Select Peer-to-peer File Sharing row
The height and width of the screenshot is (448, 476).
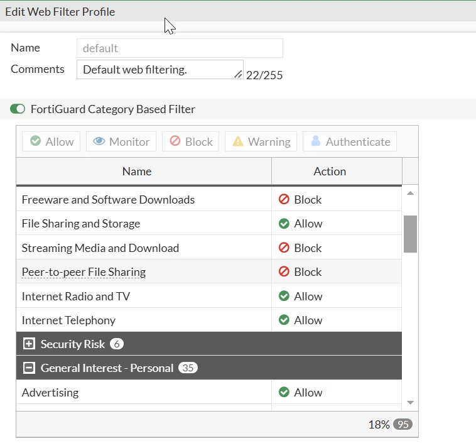point(209,272)
